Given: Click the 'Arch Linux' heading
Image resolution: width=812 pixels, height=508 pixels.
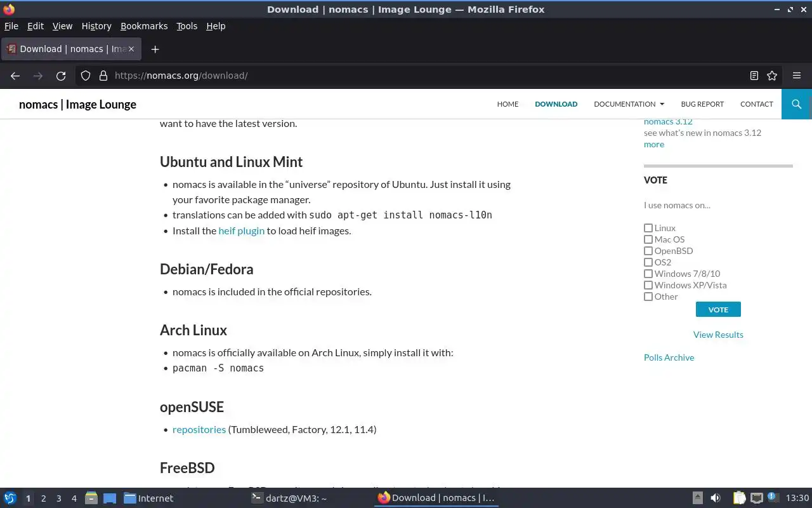Looking at the screenshot, I should (x=193, y=330).
